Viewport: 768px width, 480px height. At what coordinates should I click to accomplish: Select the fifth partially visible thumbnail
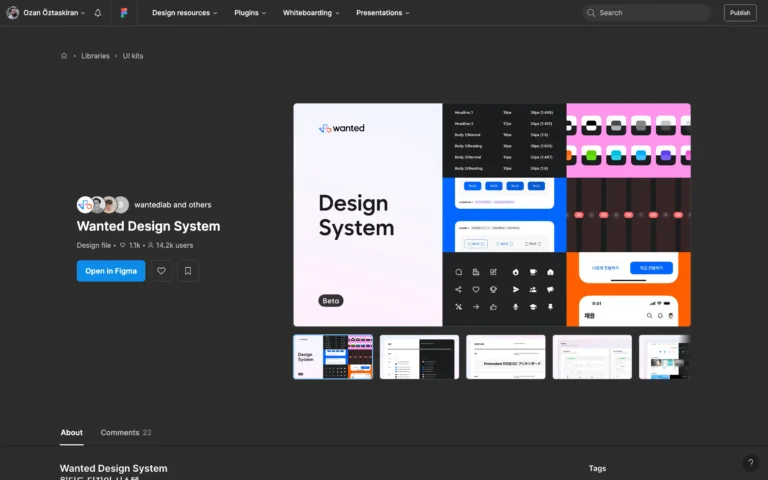[x=665, y=357]
